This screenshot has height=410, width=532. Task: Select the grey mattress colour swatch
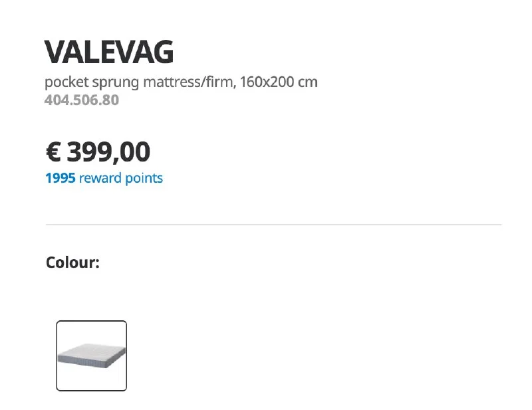(x=91, y=356)
